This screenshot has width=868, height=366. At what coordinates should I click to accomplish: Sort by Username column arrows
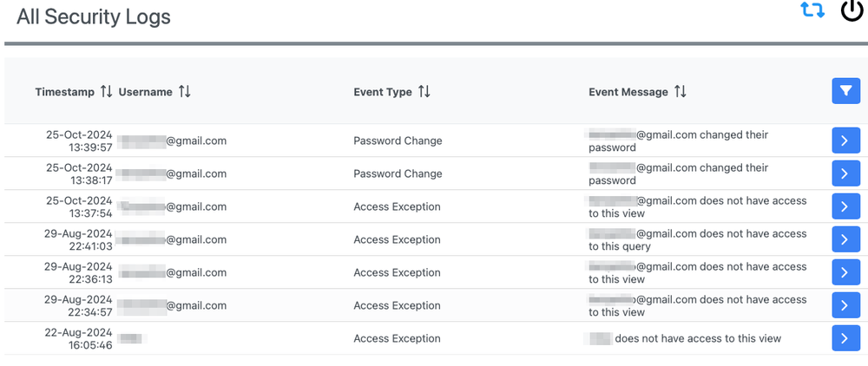[185, 92]
